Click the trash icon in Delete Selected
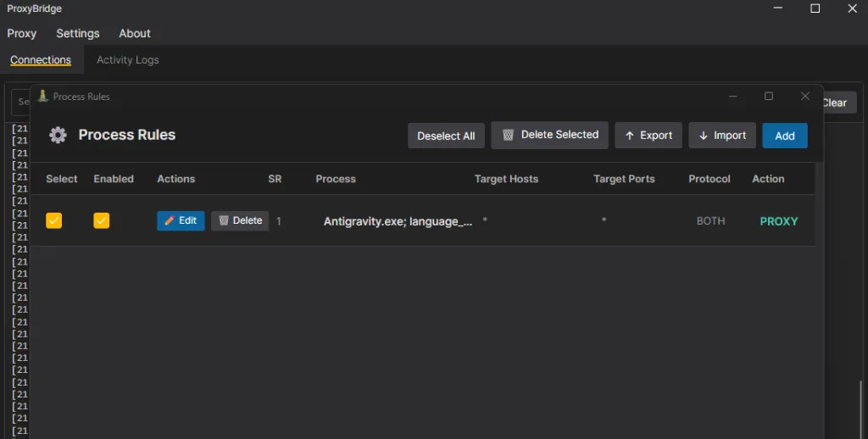The width and height of the screenshot is (868, 439). coord(508,135)
